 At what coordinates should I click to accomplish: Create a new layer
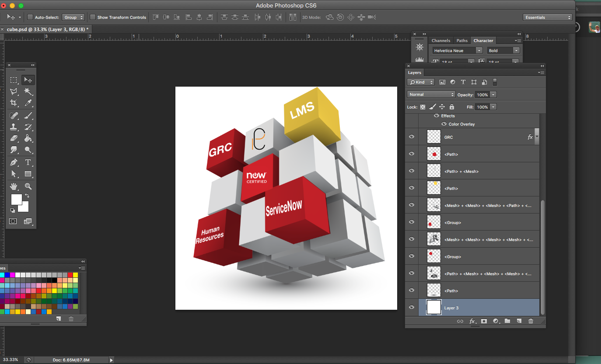[x=519, y=321]
